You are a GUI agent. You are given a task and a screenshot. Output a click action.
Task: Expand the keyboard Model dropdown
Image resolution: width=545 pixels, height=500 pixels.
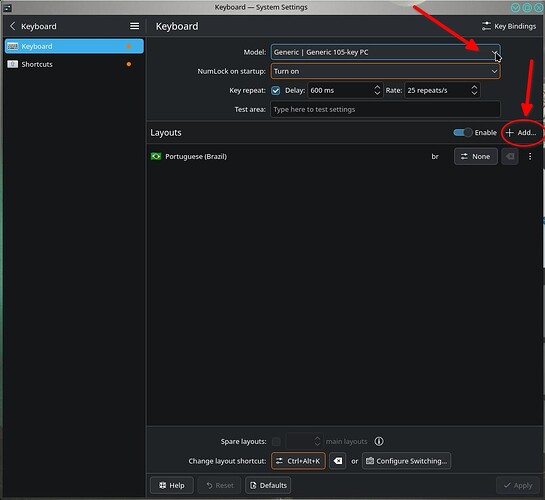(385, 52)
